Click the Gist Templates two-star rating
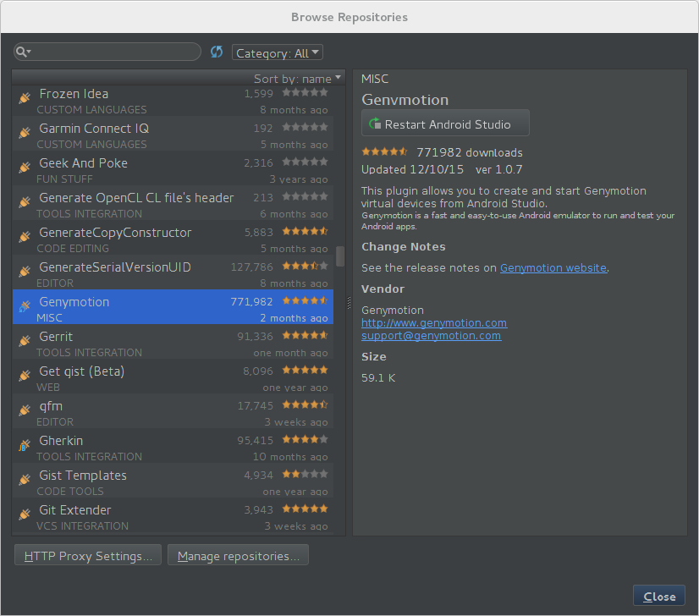The height and width of the screenshot is (616, 699). coord(305,474)
